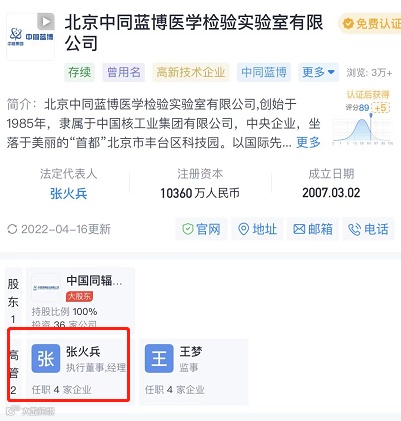View the score distribution chart
Image resolution: width=401 pixels, height=421 pixels.
tap(363, 128)
